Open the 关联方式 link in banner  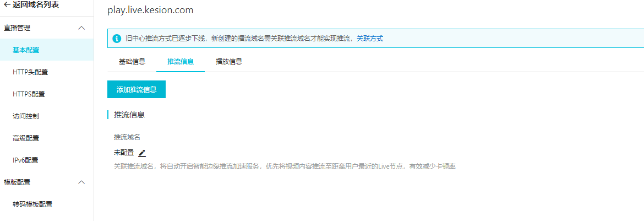coord(370,39)
